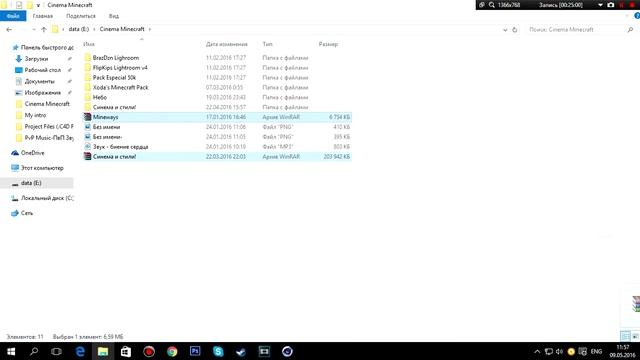
Task: Show hidden system tray icons
Action: [537, 351]
